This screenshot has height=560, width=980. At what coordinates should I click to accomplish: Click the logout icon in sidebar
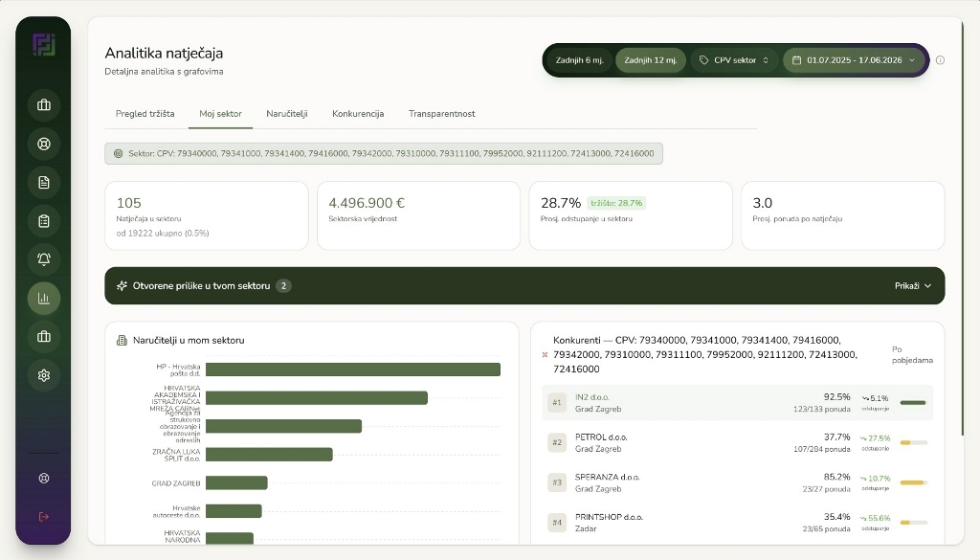(44, 517)
